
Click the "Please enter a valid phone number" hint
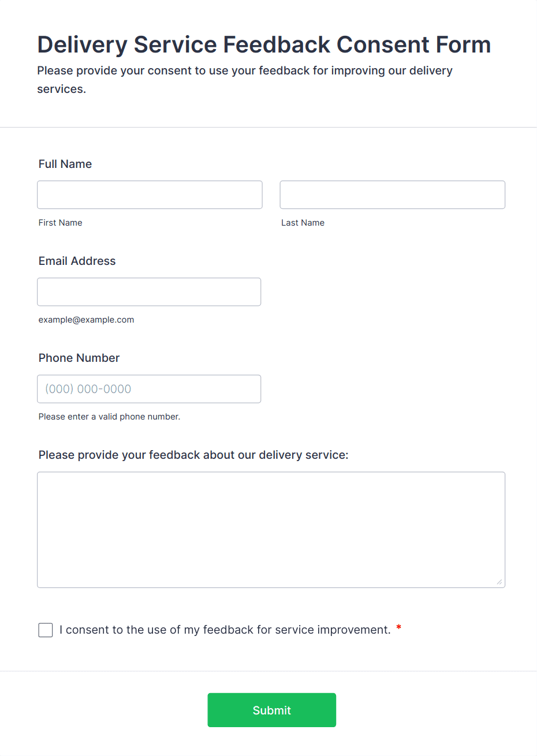pyautogui.click(x=110, y=417)
